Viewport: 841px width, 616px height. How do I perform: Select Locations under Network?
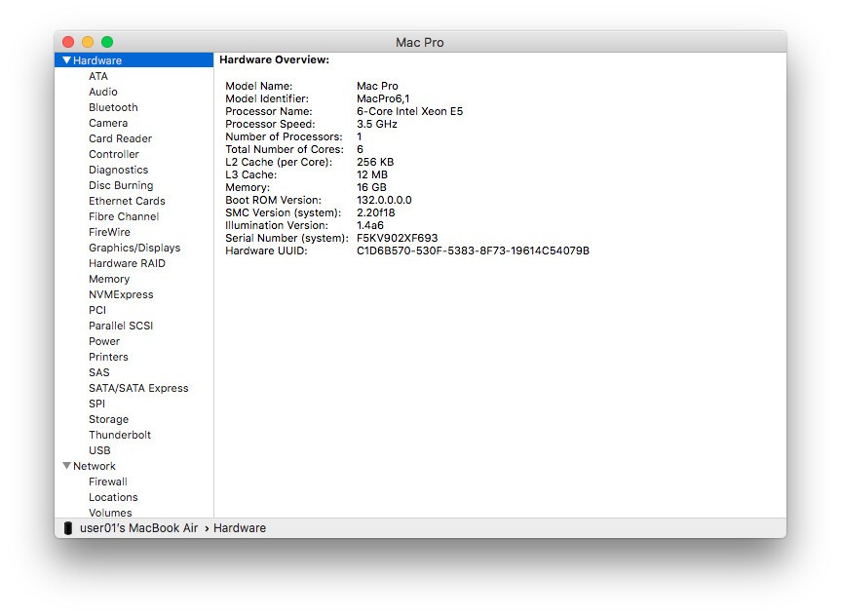[113, 497]
